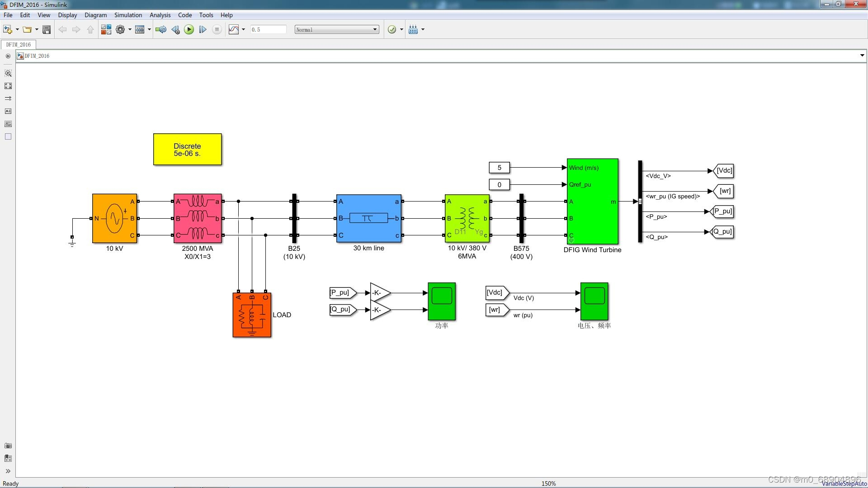The height and width of the screenshot is (488, 868).
Task: Click the Fit to View sidebar icon
Action: point(8,86)
